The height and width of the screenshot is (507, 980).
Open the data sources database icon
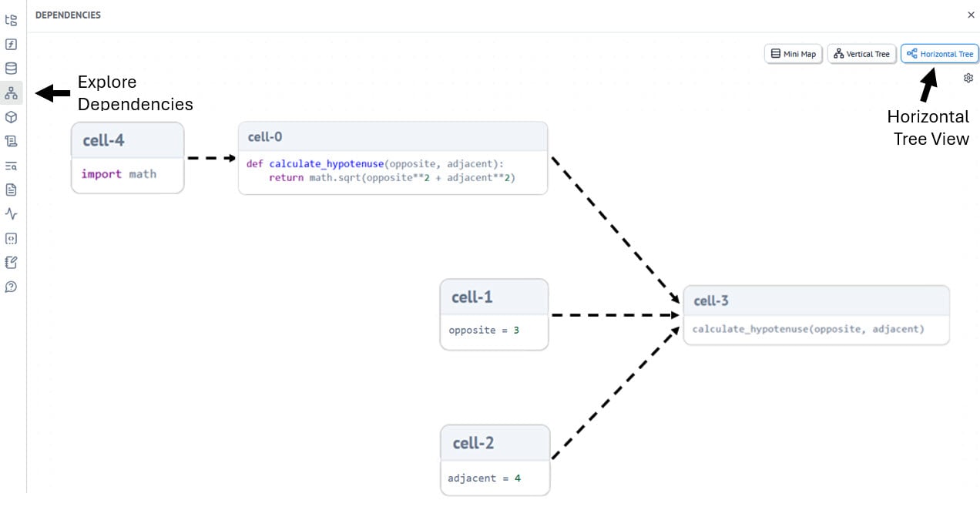11,69
